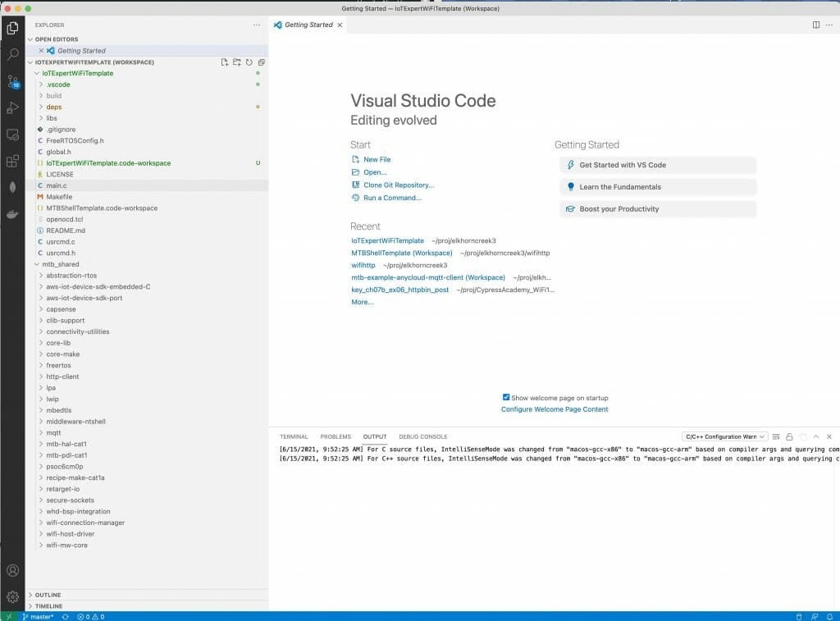
Task: Switch to the Terminal panel tab
Action: click(x=294, y=436)
